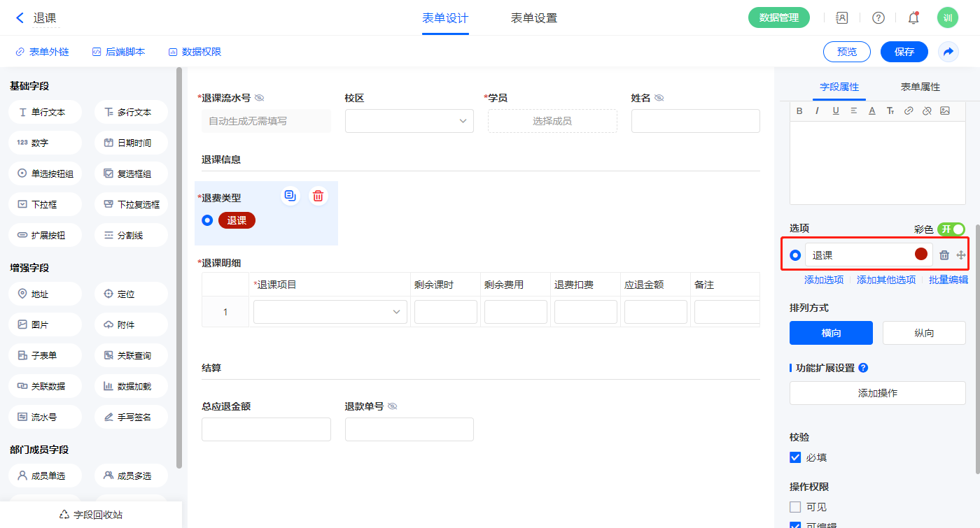Switch to the 表单设置 tab
Screen dimensions: 980x528
click(x=534, y=18)
